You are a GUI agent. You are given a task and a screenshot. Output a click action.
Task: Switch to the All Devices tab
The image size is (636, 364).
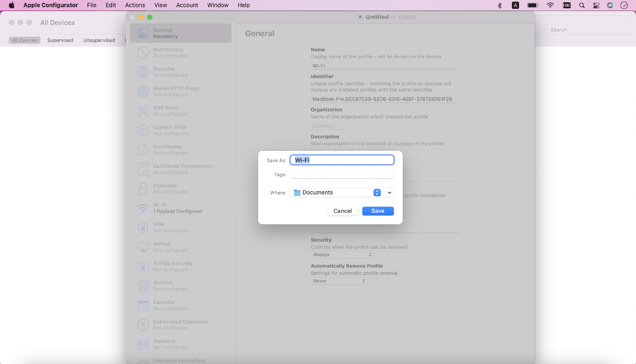coord(25,40)
